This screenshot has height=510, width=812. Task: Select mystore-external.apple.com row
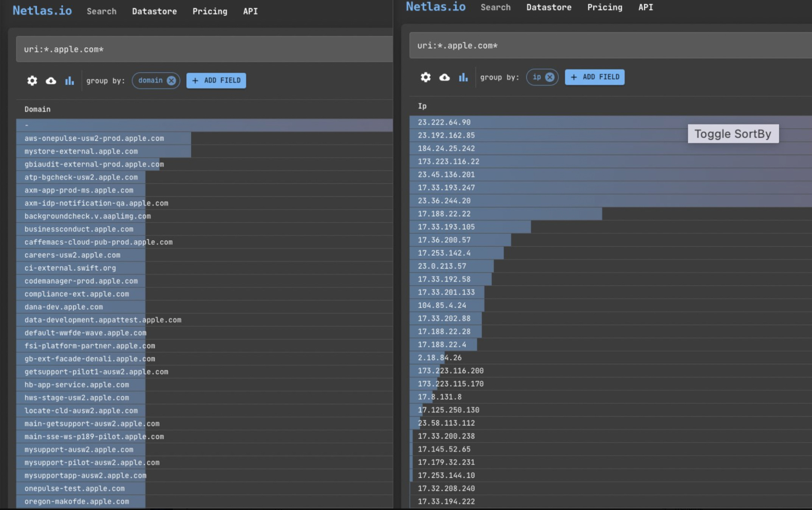pyautogui.click(x=204, y=151)
